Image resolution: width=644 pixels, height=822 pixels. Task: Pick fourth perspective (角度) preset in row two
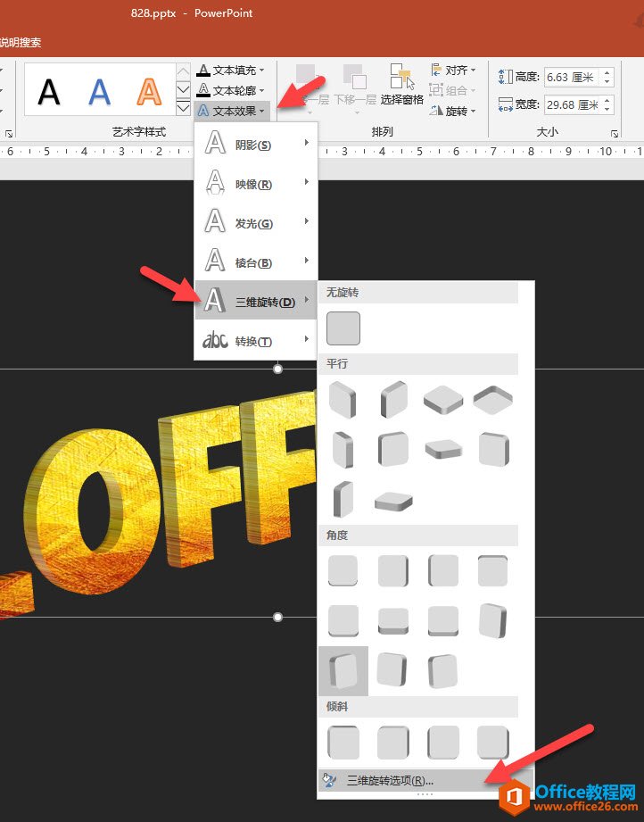(492, 620)
